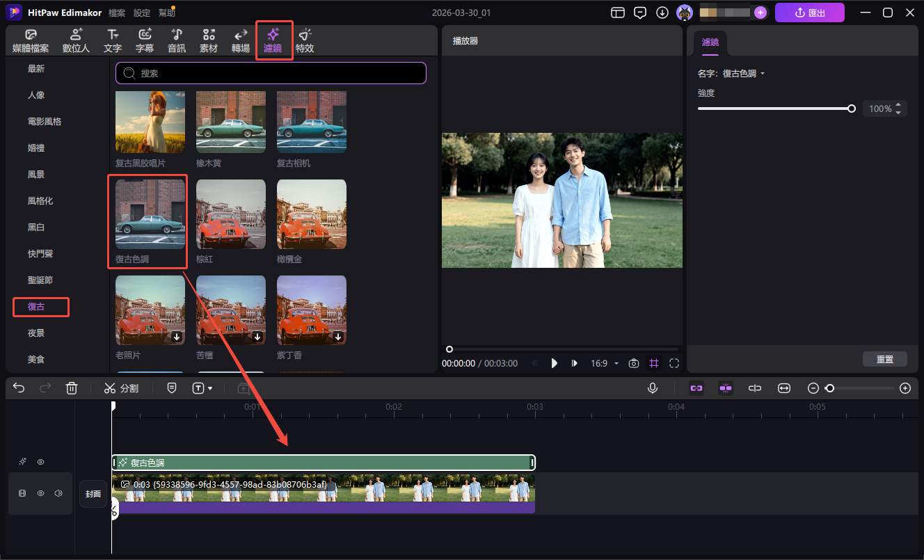Play the video preview
The image size is (924, 560).
click(555, 363)
